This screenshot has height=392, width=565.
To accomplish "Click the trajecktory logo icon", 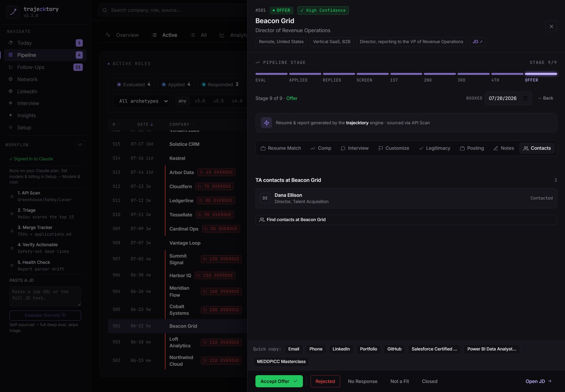I will pos(13,12).
